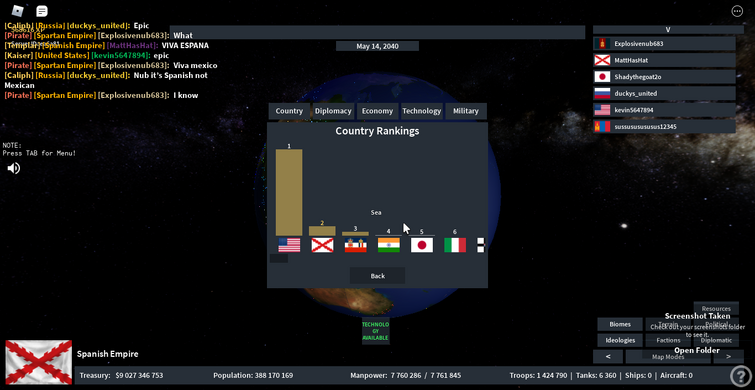The image size is (755, 390).
Task: Select the India flag in rankings
Action: (389, 245)
